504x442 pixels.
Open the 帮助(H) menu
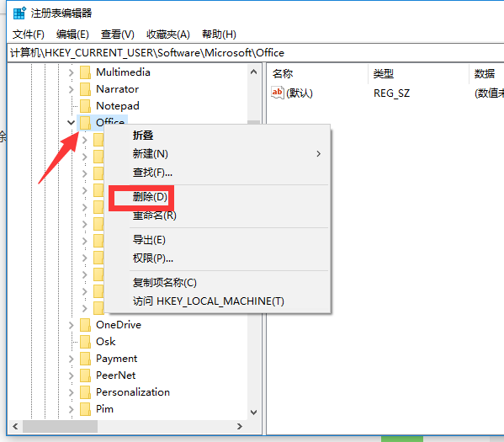tap(219, 35)
